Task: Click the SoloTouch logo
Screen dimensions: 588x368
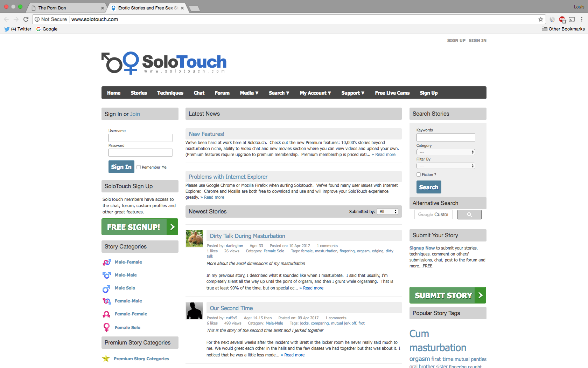Action: click(164, 63)
